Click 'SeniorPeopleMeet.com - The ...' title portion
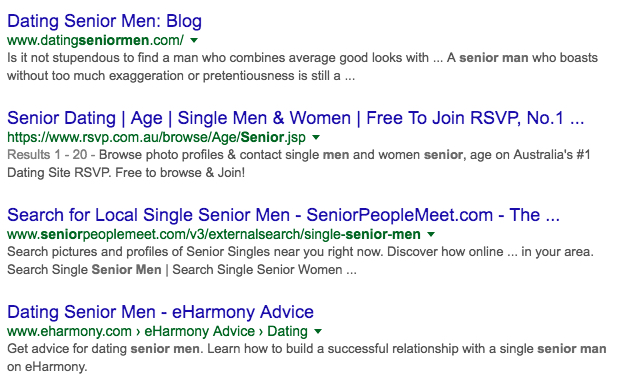 pos(433,215)
